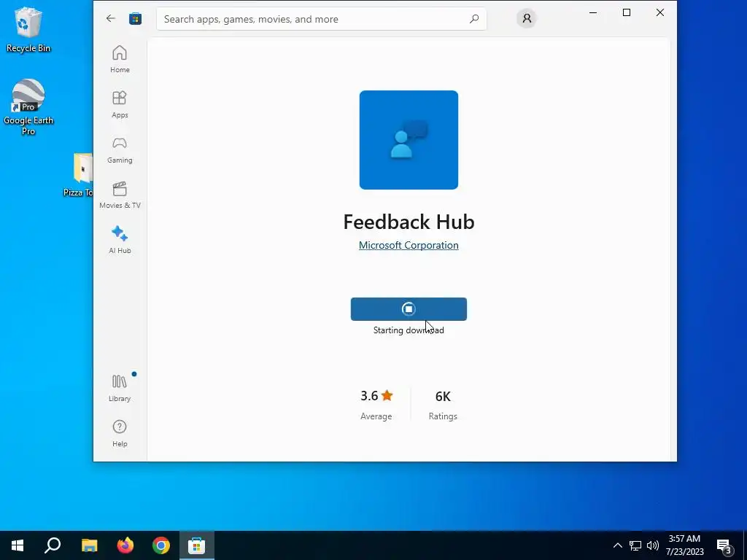Open Movies & TV section
The image size is (747, 560).
pos(120,195)
